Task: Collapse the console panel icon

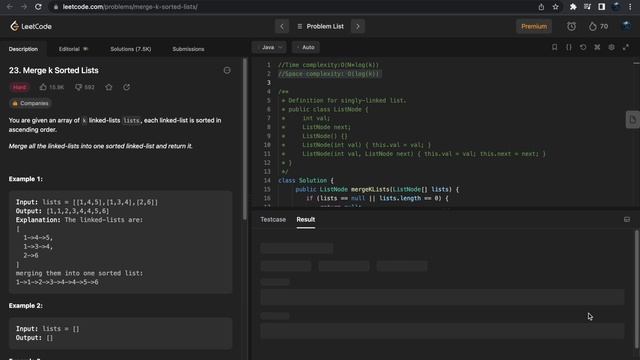Action: pos(627,220)
